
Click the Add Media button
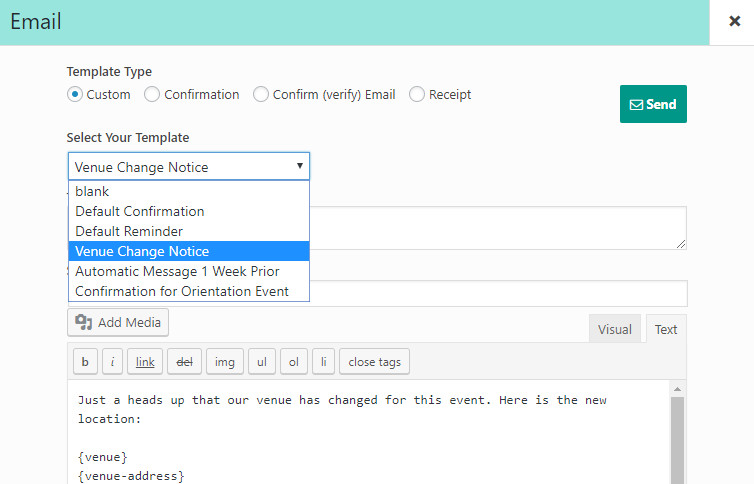click(118, 322)
